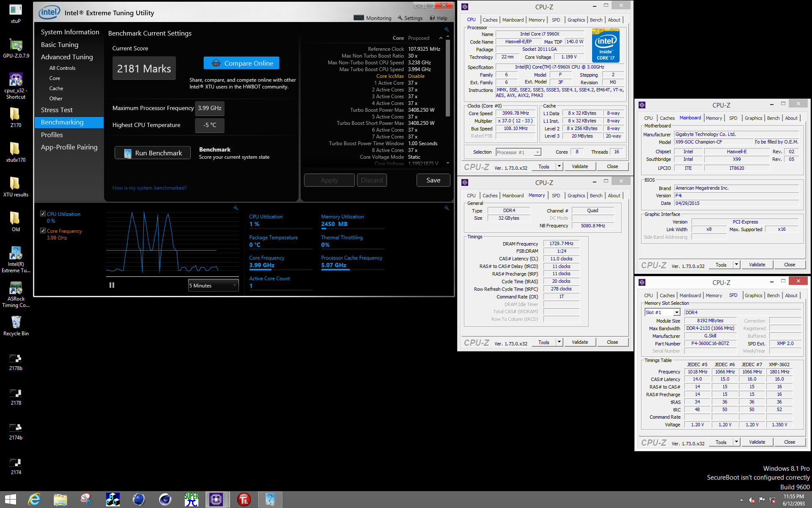Open Cinebench taskbar icon
812x508 pixels.
(x=165, y=500)
